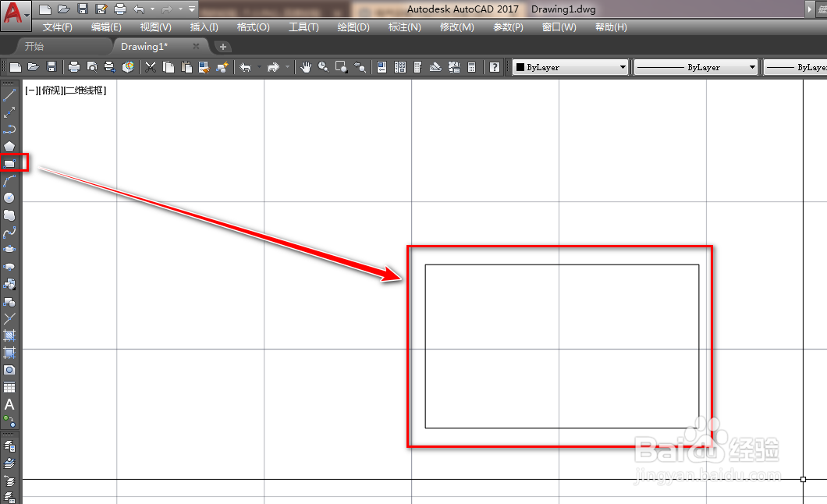Click the Zoom Window icon
Screen dimensions: 827x504
pyautogui.click(x=342, y=67)
